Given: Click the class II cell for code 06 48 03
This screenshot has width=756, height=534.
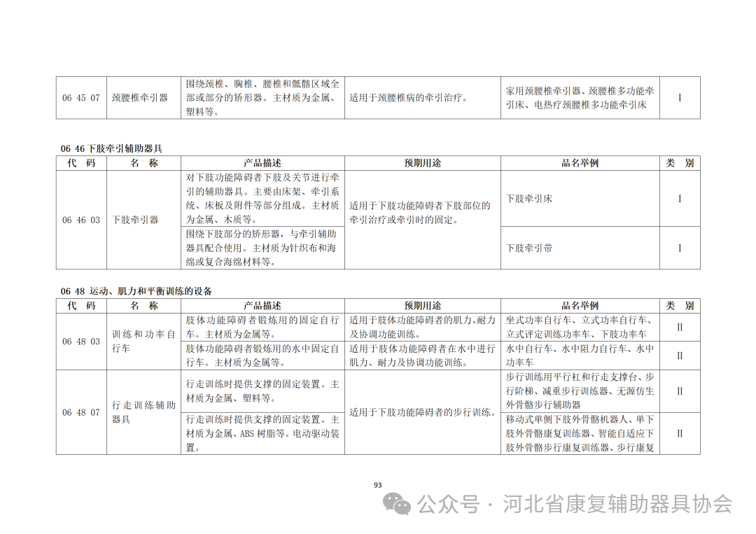Looking at the screenshot, I should pos(679,326).
